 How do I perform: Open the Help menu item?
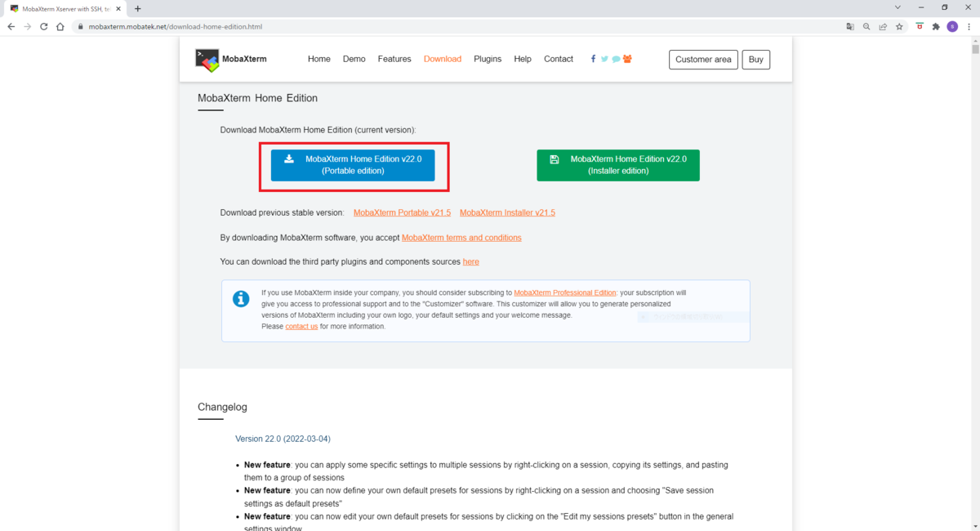(523, 59)
